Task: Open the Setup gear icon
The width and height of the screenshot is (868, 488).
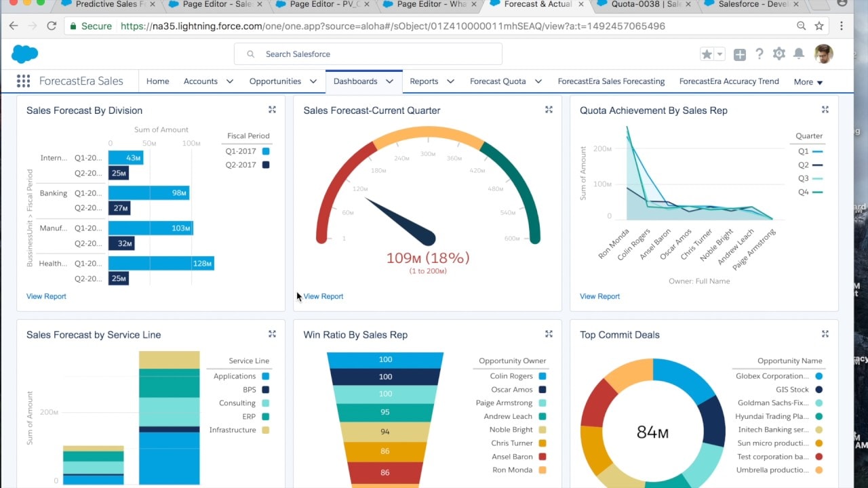Action: 779,54
